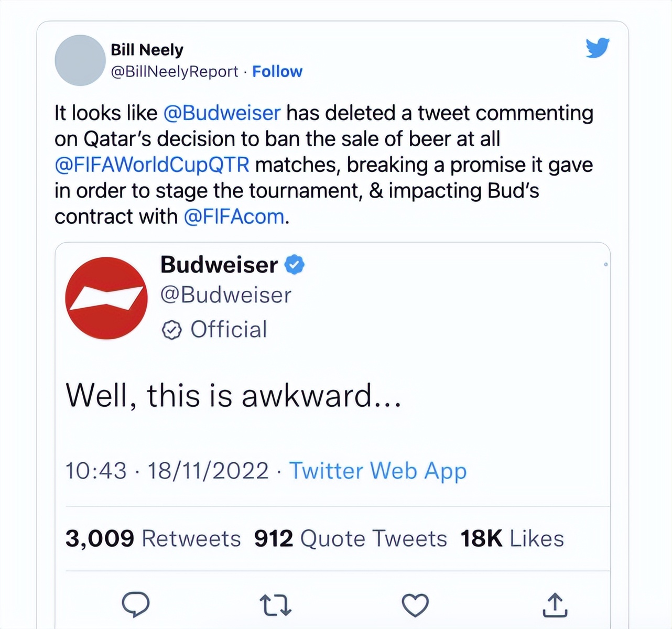
Task: Follow the BillNeelyReport account
Action: 277,71
